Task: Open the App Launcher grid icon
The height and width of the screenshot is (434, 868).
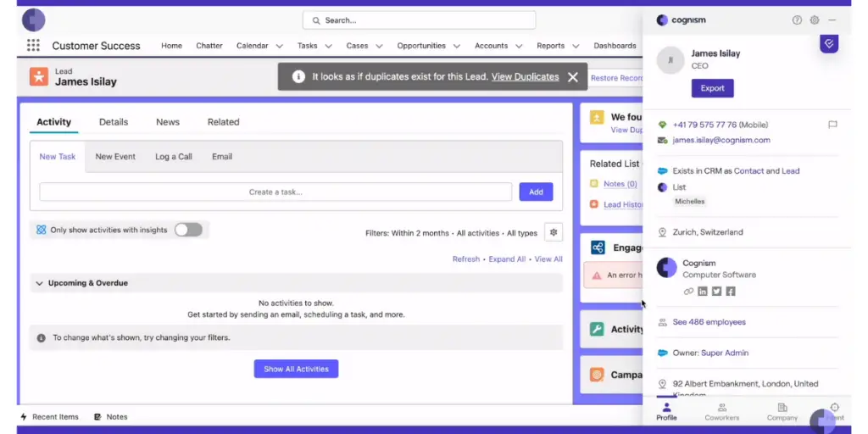Action: (x=33, y=46)
